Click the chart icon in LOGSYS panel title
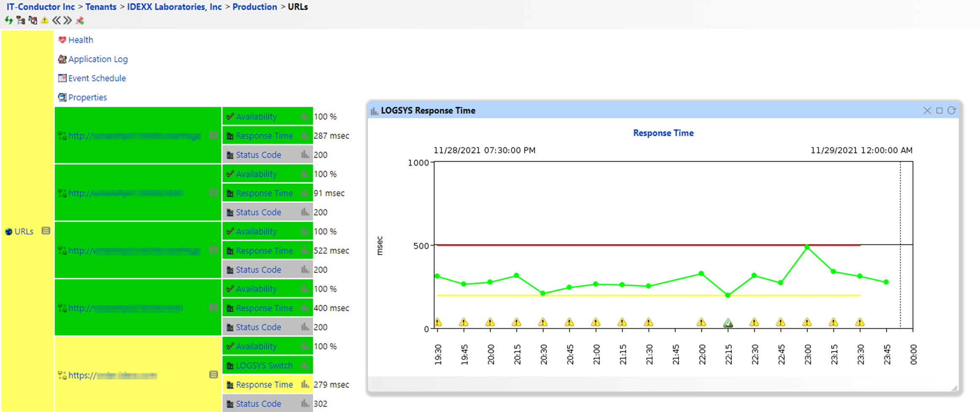Screen dimensions: 980x412 [x=374, y=111]
